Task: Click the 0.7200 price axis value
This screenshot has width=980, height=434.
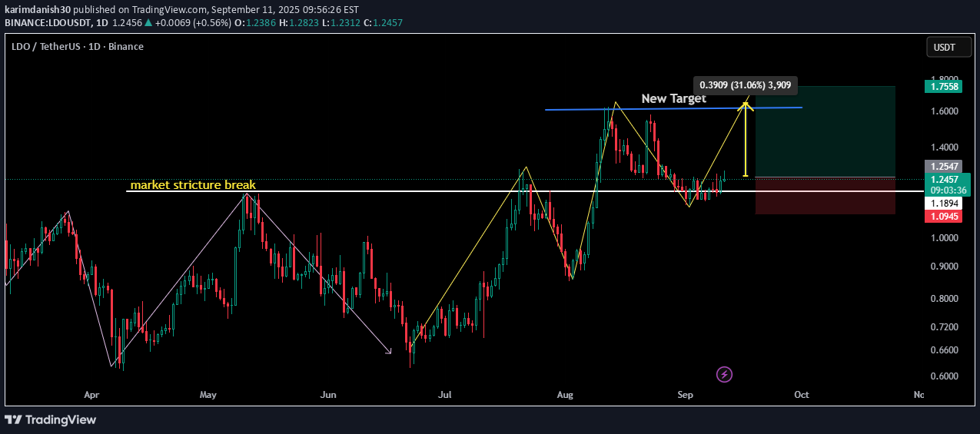Action: (x=945, y=327)
